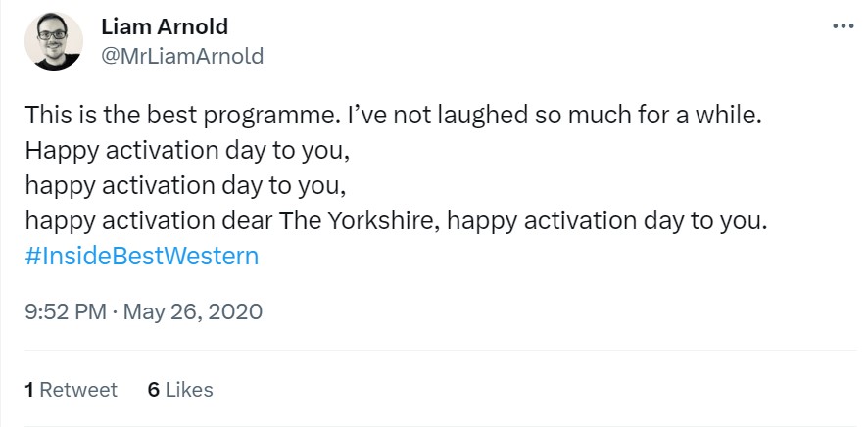View the 1 Retweet list
This screenshot has height=427, width=868.
[x=72, y=390]
